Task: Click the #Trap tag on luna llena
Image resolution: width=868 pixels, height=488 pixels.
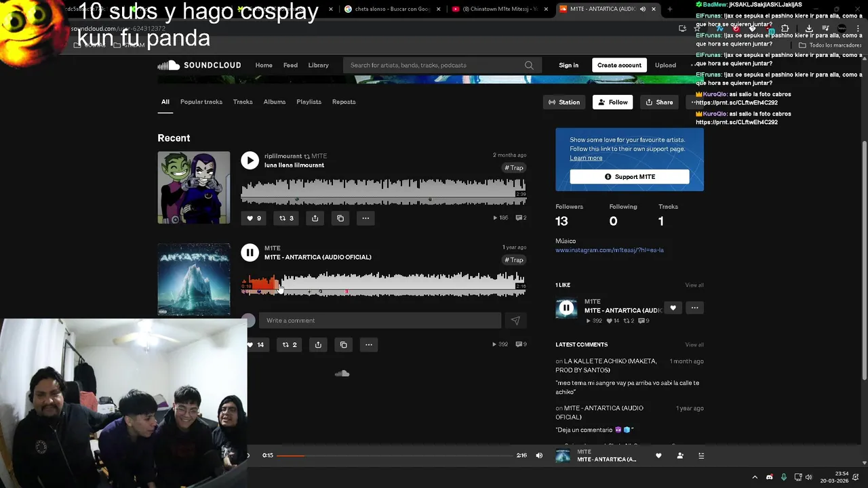Action: [x=514, y=168]
